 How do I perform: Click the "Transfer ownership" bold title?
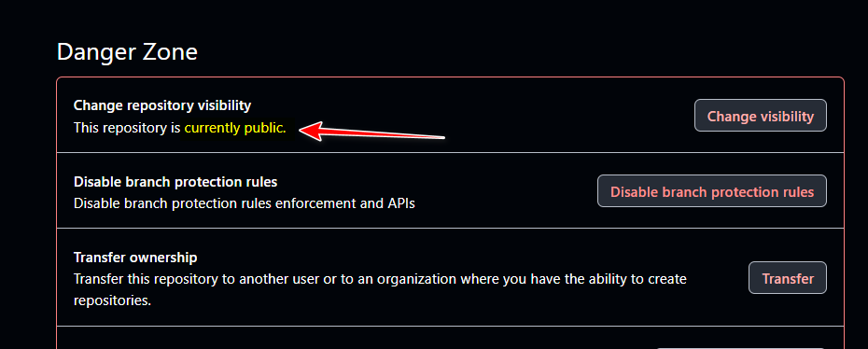[x=135, y=258]
